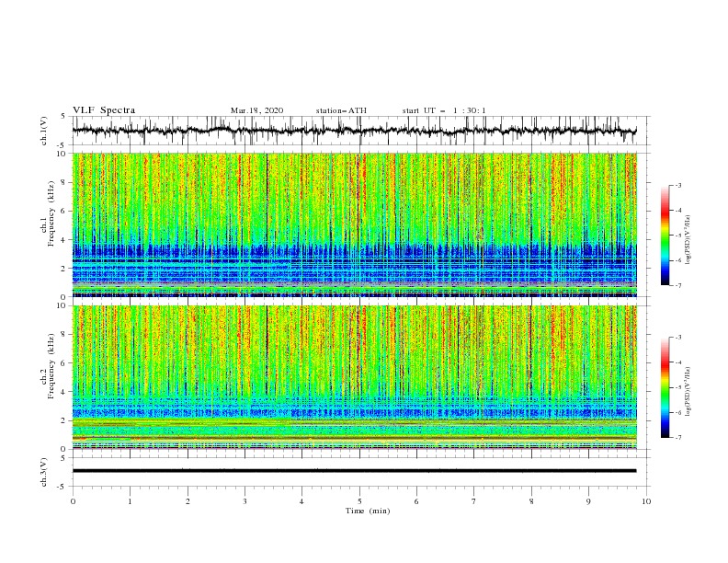Click time axis tick label "2"
Screen dimensions: 728x563
(188, 501)
